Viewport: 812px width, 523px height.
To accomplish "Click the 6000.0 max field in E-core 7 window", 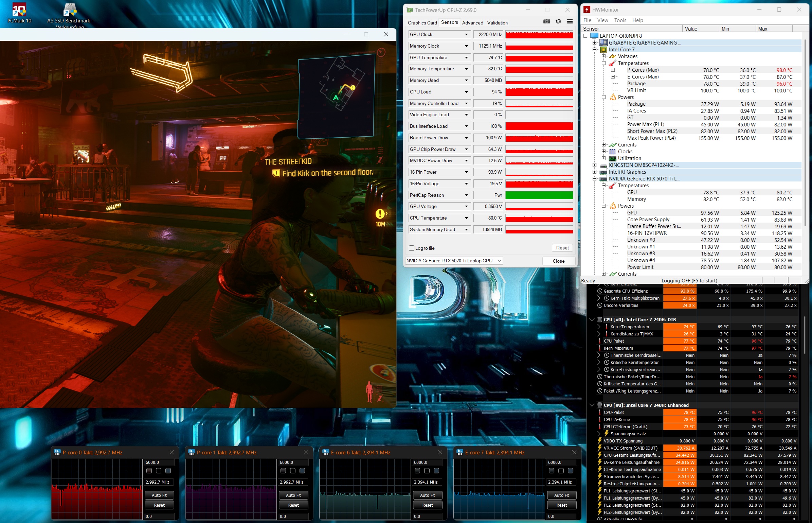I will click(x=561, y=463).
